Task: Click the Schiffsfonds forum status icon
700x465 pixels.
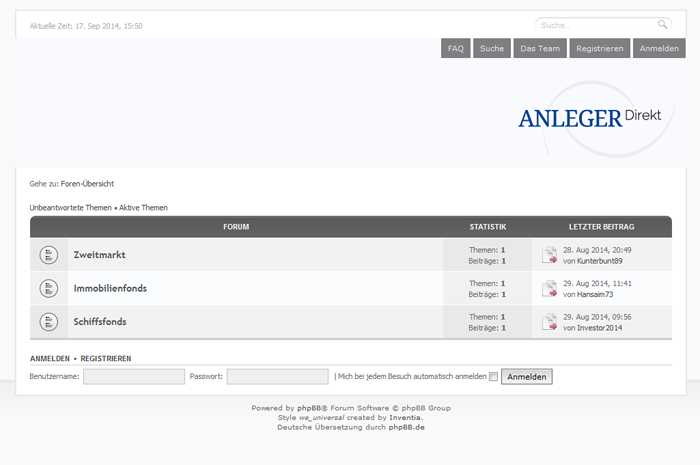Action: pos(49,322)
